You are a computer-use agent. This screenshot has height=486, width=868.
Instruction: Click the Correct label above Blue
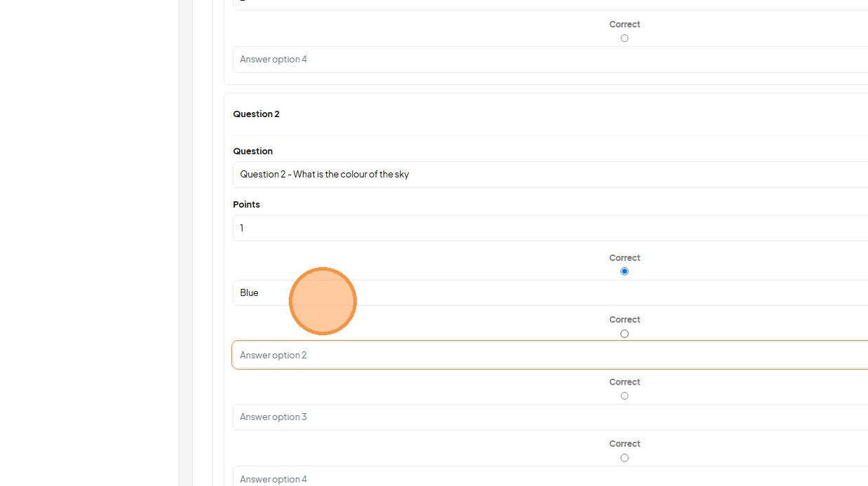tap(625, 257)
